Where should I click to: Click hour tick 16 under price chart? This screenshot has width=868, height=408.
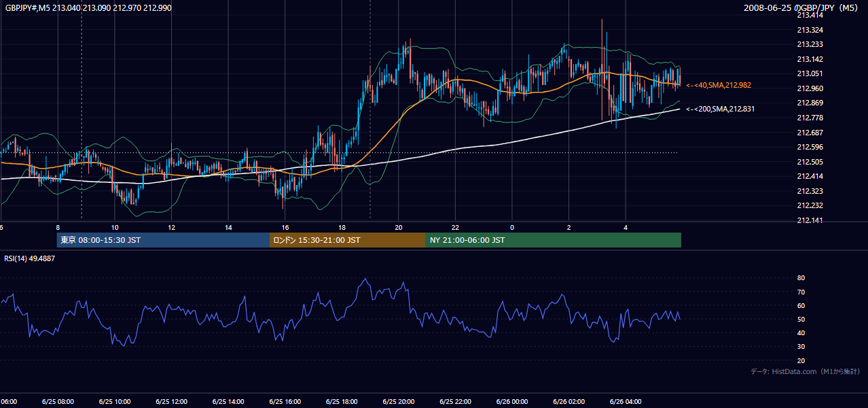point(285,227)
